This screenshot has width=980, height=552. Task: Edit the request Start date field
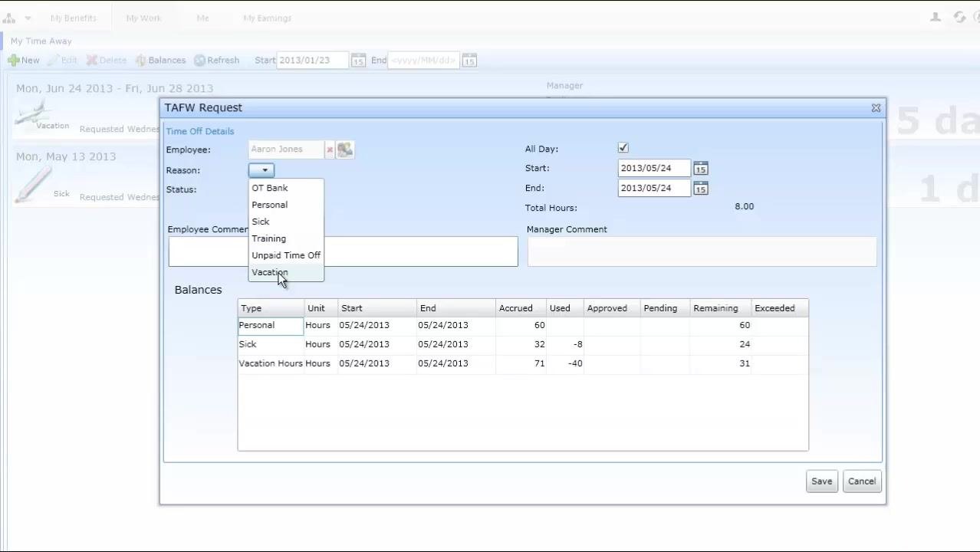pos(654,168)
